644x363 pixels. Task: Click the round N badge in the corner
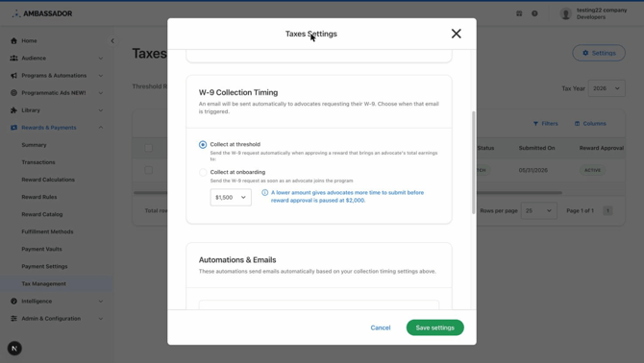point(14,349)
